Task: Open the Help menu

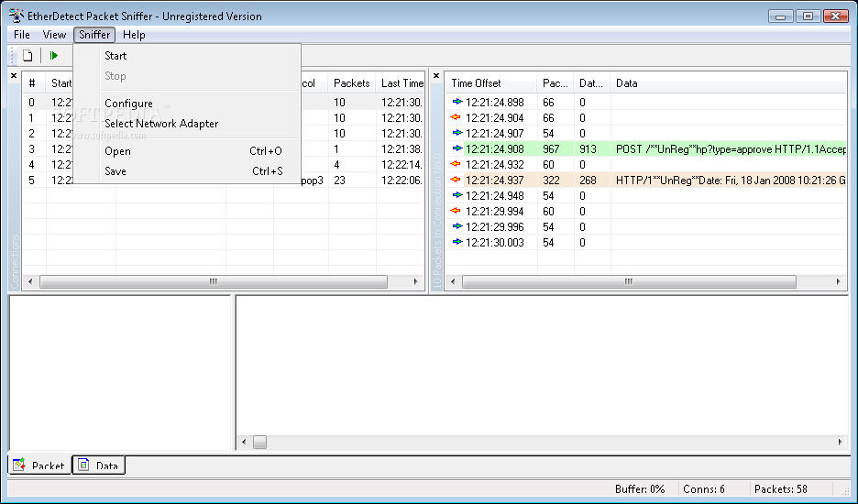Action: coord(134,35)
